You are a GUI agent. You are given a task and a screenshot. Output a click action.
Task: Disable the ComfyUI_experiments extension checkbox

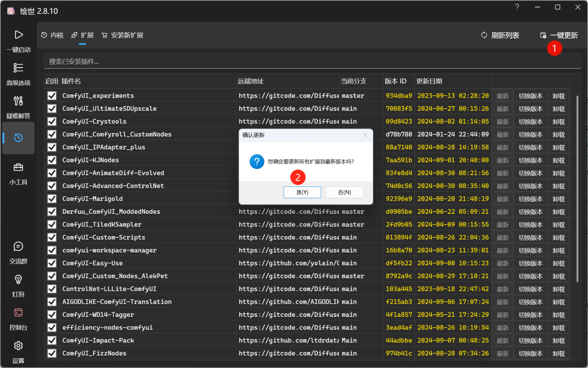[52, 95]
